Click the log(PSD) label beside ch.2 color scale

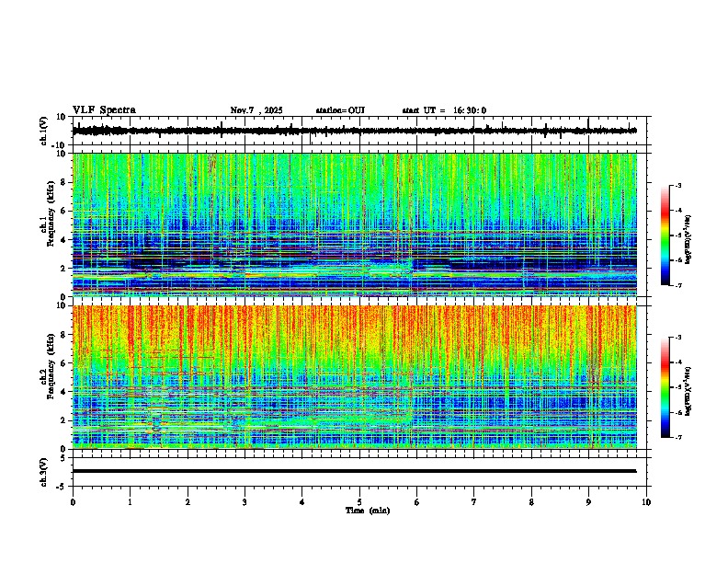pos(688,391)
